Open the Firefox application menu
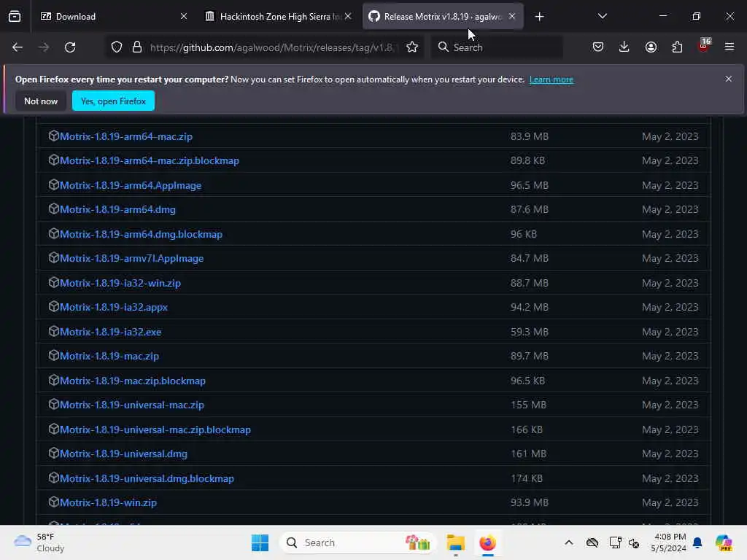747x560 pixels. [x=729, y=47]
